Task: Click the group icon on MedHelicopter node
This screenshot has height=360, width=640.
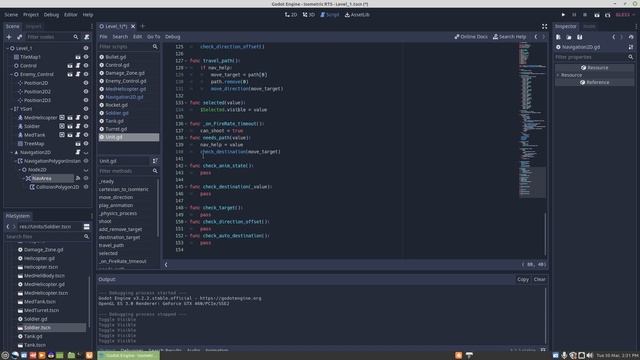Action: coord(62,118)
